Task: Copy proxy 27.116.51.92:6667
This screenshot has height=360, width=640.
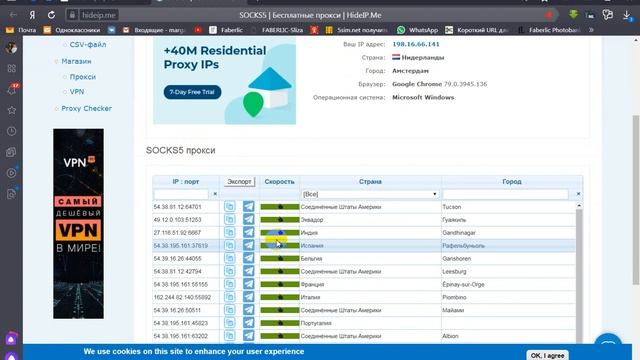Action: tap(230, 232)
